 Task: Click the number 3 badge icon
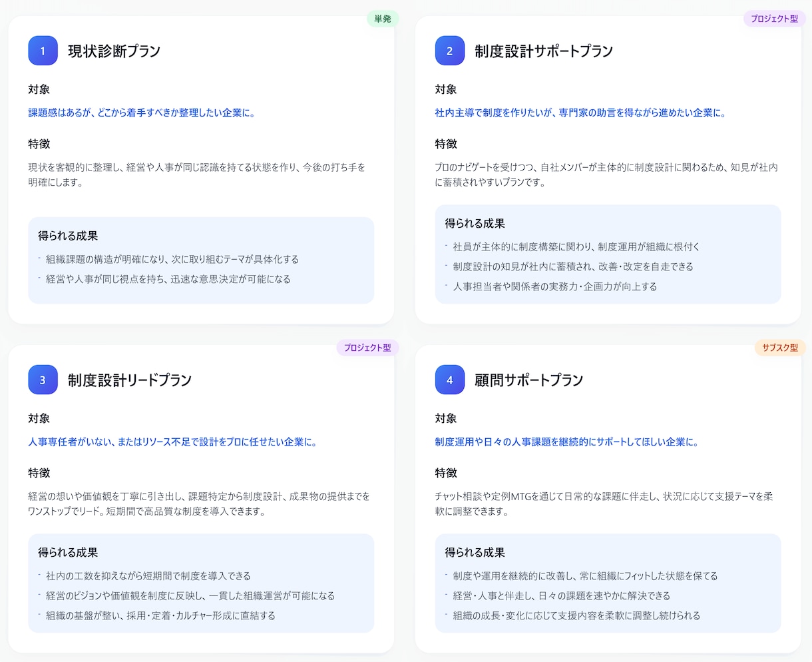pos(43,380)
